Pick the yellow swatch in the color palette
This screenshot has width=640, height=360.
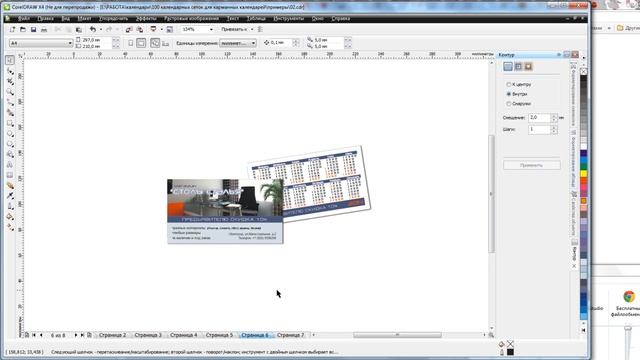click(584, 174)
